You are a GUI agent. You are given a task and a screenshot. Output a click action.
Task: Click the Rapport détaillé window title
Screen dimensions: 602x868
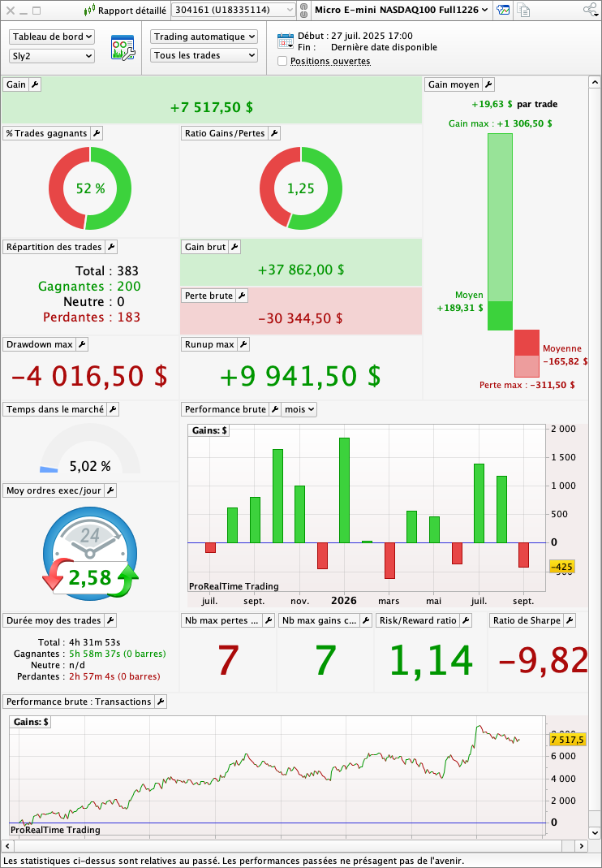coord(131,11)
